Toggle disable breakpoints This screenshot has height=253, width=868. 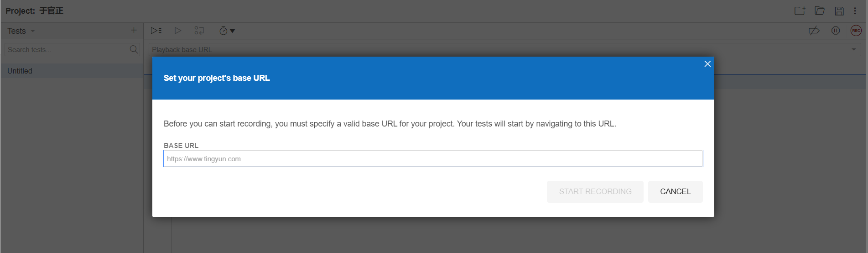tap(814, 31)
